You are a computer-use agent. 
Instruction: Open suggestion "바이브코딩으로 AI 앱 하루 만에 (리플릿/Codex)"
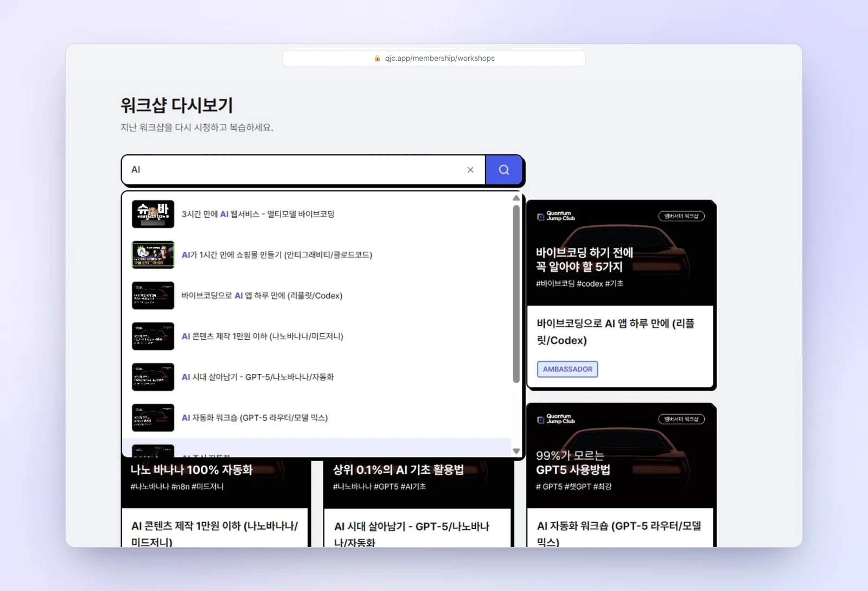coord(317,295)
